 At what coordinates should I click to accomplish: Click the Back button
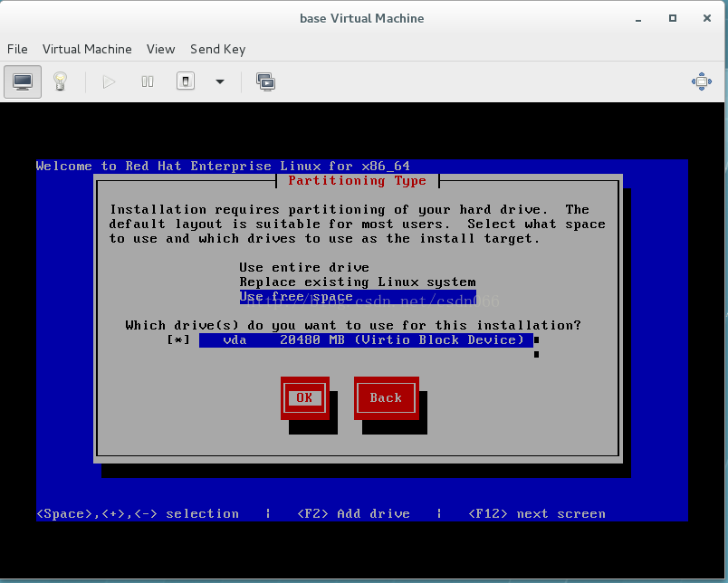[386, 398]
